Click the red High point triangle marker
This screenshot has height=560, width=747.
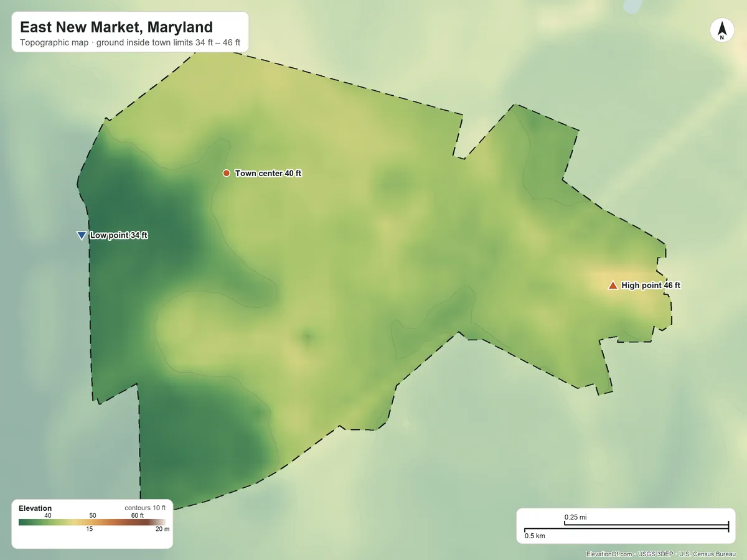click(x=613, y=285)
